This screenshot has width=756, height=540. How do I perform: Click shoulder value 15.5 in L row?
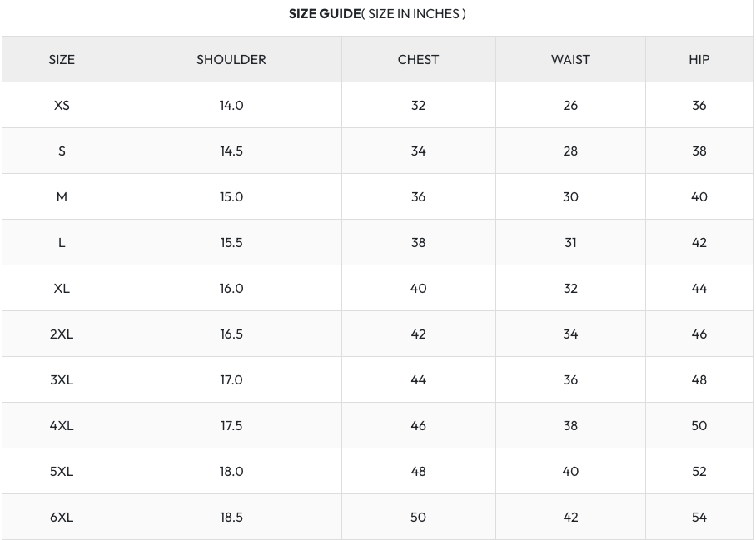click(x=231, y=243)
